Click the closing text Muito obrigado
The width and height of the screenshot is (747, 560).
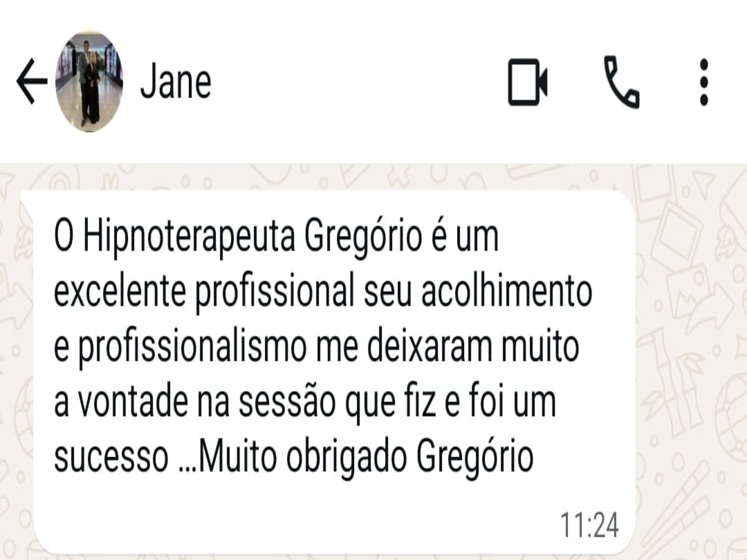[302, 456]
